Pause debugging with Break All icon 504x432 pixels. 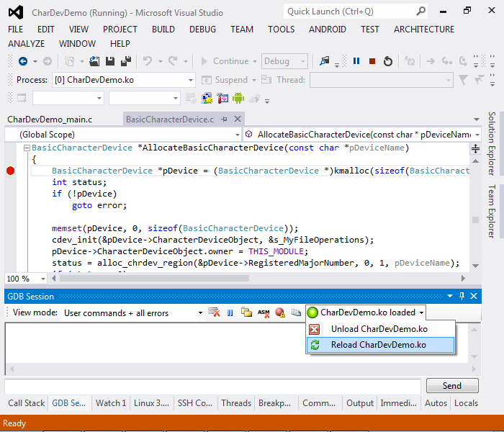356,60
